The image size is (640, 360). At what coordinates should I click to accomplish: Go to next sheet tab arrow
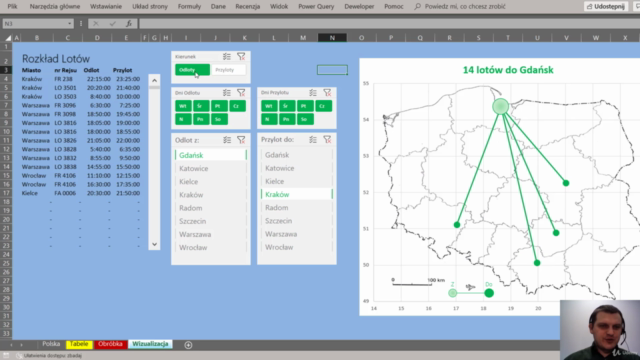[22, 345]
